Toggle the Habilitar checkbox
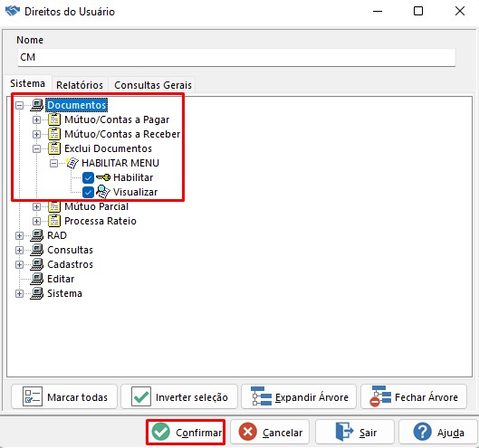479x448 pixels. pyautogui.click(x=89, y=177)
